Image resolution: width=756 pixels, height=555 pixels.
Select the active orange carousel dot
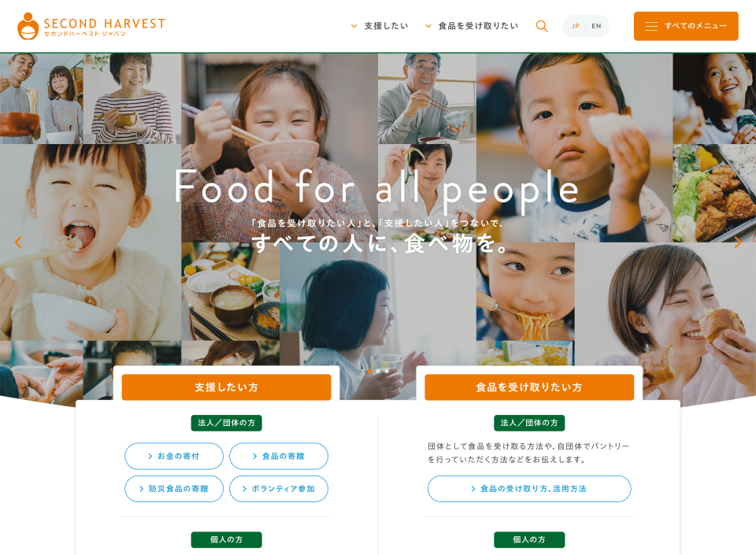tap(369, 371)
